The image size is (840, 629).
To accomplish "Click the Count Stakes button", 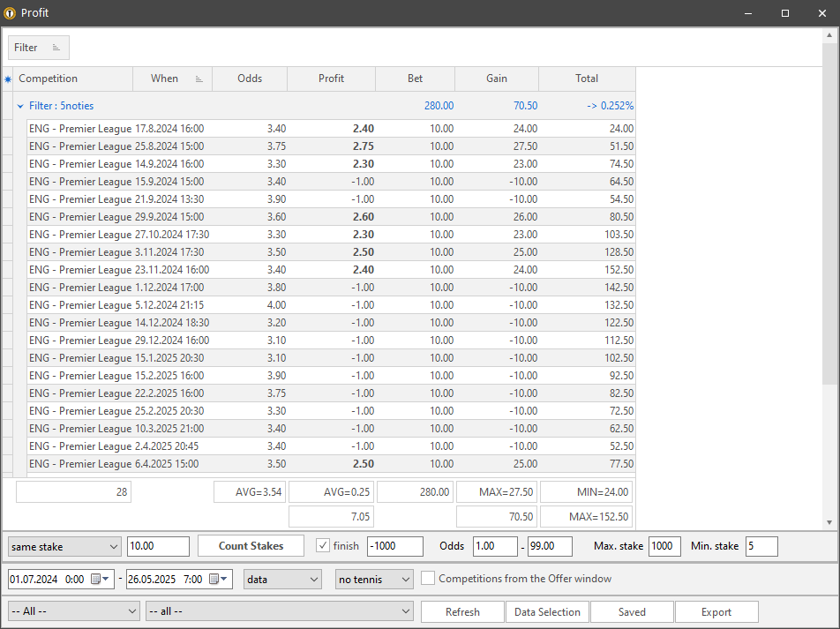I will click(251, 546).
